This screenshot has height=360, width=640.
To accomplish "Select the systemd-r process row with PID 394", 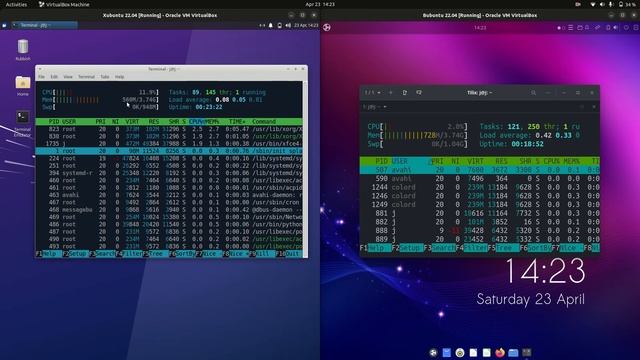I will coord(169,173).
